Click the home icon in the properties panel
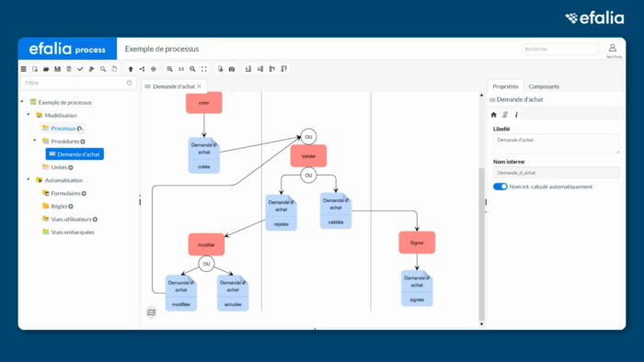Image resolution: width=644 pixels, height=362 pixels. point(494,115)
